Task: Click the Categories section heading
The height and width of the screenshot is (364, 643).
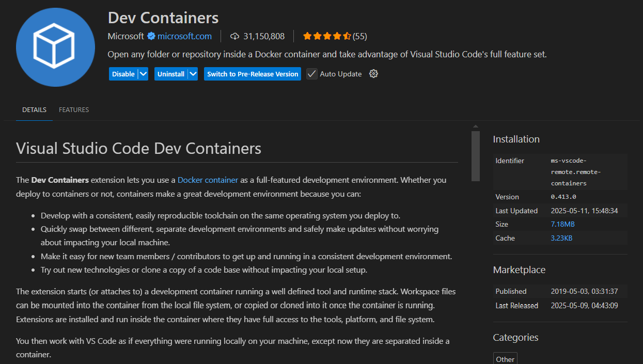Action: (515, 337)
